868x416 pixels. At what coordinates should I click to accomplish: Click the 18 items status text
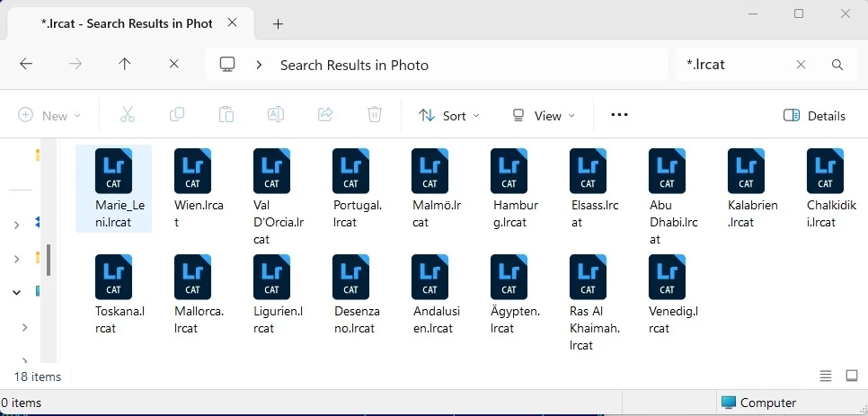pos(38,376)
